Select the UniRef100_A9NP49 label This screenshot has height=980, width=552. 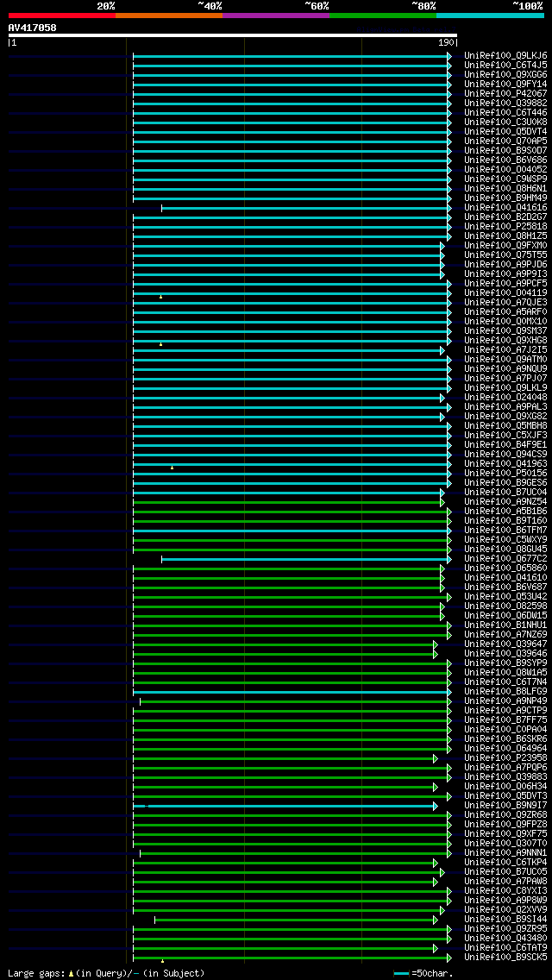click(x=505, y=701)
